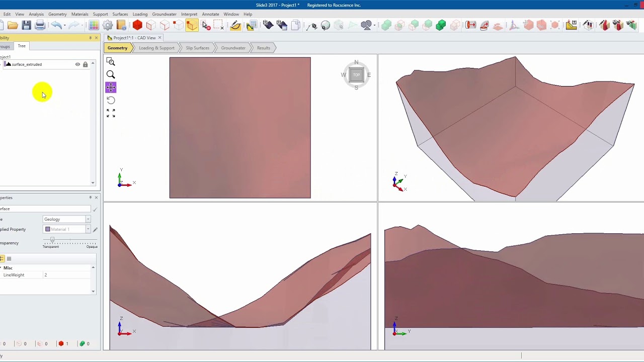Go to Slip Surfaces workflow tab
The height and width of the screenshot is (362, 644).
(197, 48)
